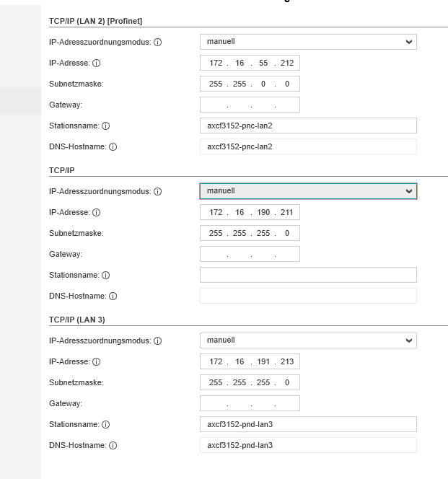Click LAN 3 IP address field 172.16.191.213
448x479 pixels.
click(x=250, y=361)
